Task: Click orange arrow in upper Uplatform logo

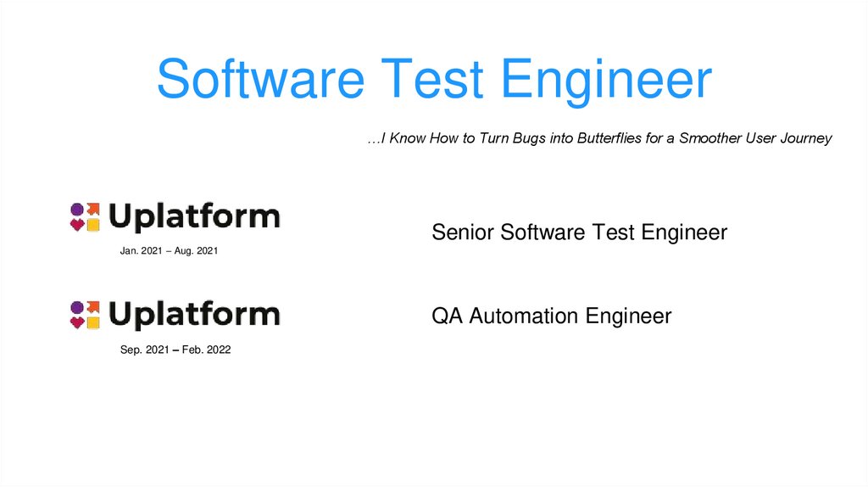Action: 93,209
